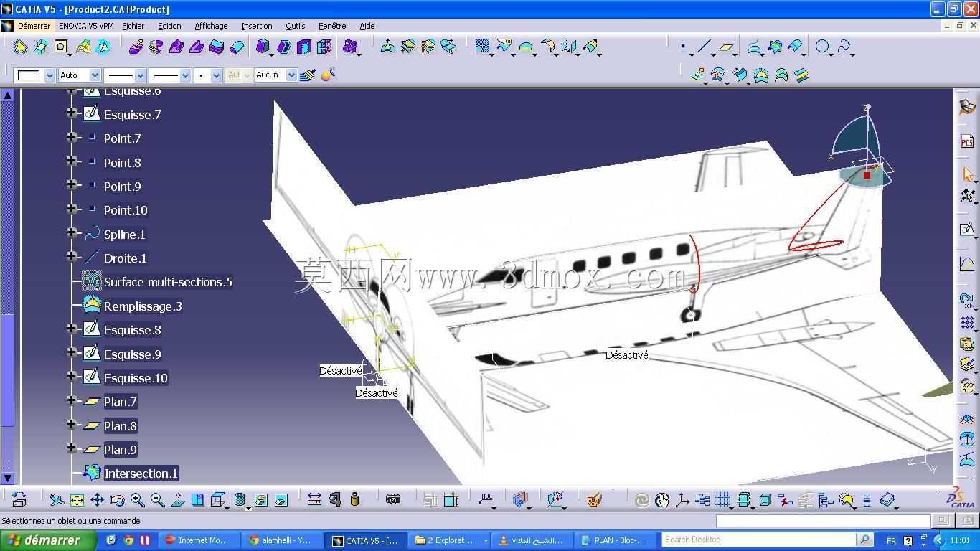Select Esquisse.10 in the tree
The height and width of the screenshot is (551, 980).
[135, 378]
